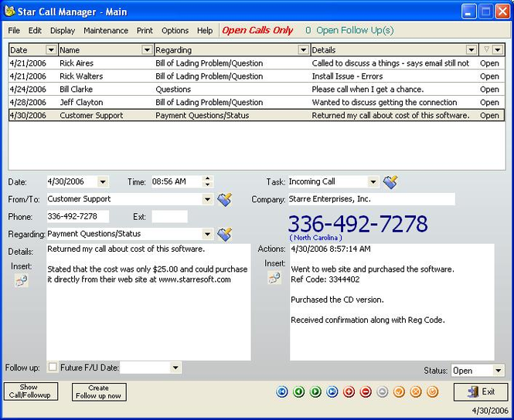The width and height of the screenshot is (514, 420).
Task: Expand the From/To dropdown arrow
Action: pos(207,199)
